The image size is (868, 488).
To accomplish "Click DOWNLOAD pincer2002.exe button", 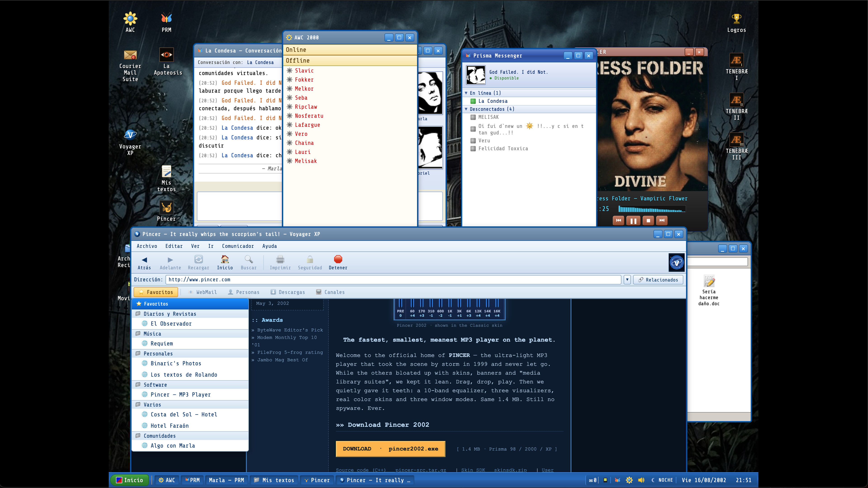I will click(391, 449).
